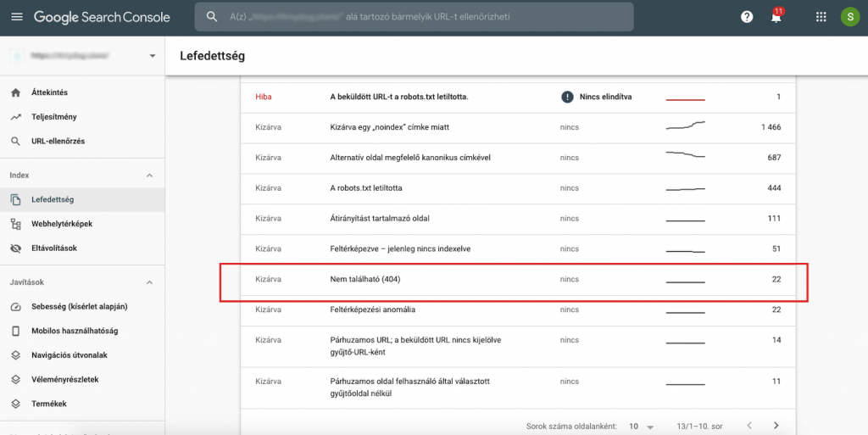Go to previous page of rows

[x=749, y=426]
